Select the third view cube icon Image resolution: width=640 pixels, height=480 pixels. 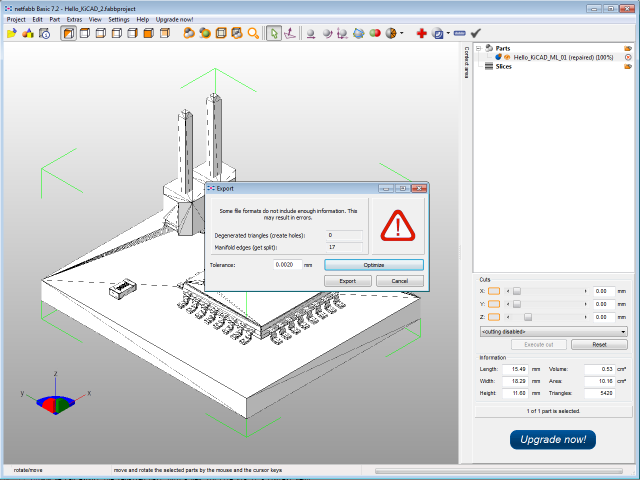click(x=101, y=33)
